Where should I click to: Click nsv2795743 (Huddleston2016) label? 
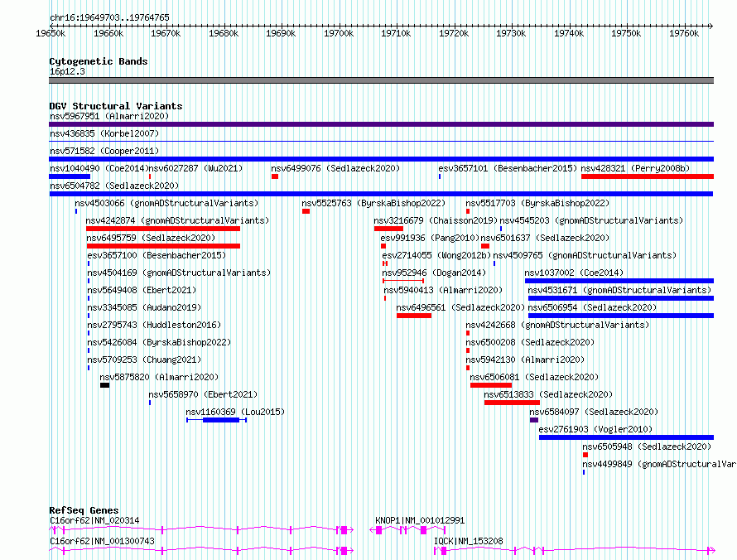[154, 325]
